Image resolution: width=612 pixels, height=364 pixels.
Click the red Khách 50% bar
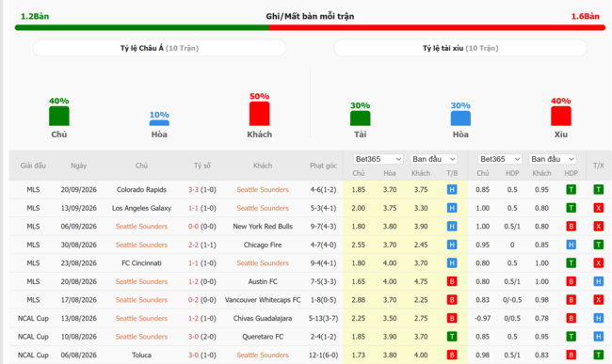[x=260, y=114]
